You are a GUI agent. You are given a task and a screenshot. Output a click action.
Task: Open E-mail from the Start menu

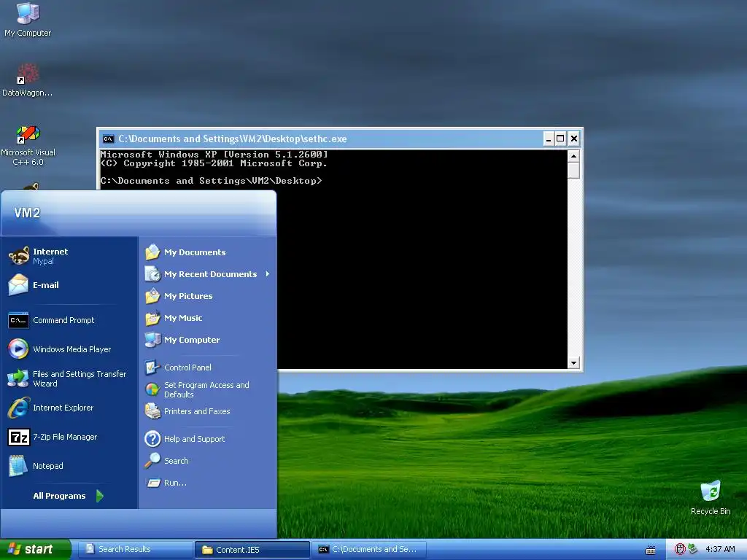[x=69, y=285]
